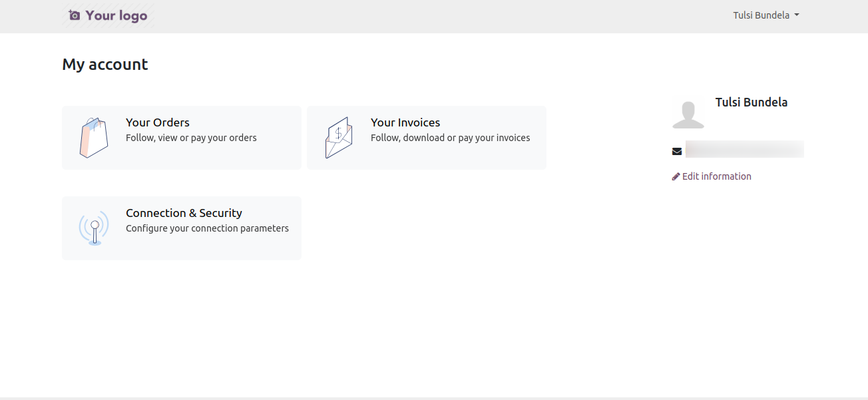Expand the Tulsi Bundela user dropdown caret
The image size is (868, 400).
click(797, 15)
